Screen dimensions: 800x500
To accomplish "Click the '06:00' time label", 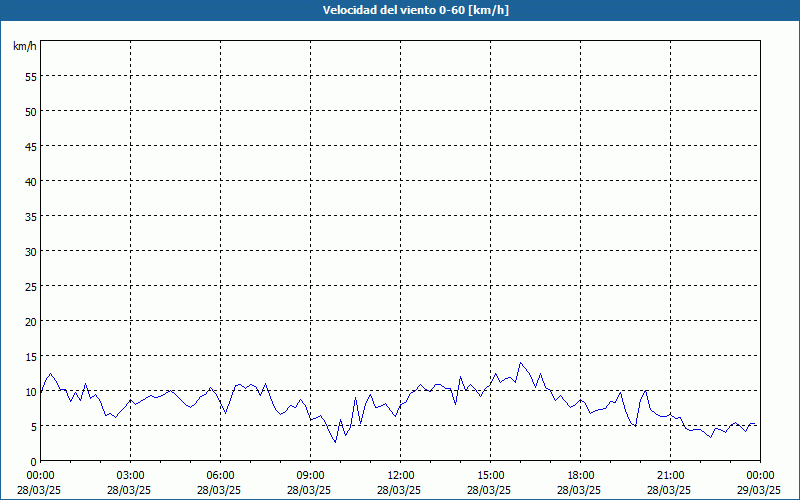I will (220, 476).
